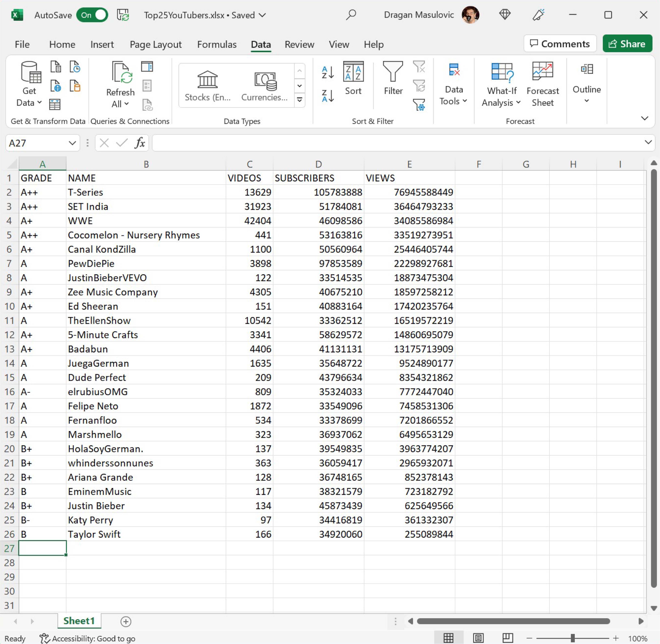Click Sort A to Z icon
This screenshot has width=660, height=644.
coord(327,72)
